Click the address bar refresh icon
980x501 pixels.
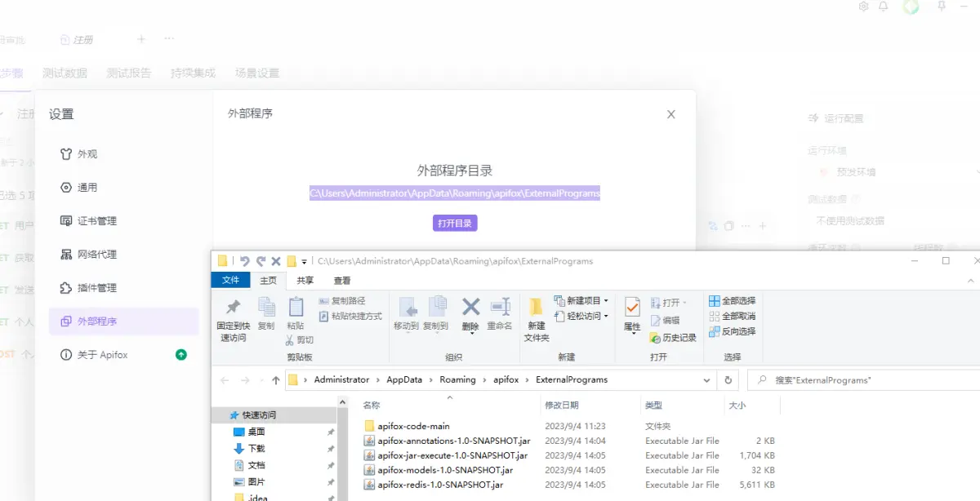[x=728, y=380]
